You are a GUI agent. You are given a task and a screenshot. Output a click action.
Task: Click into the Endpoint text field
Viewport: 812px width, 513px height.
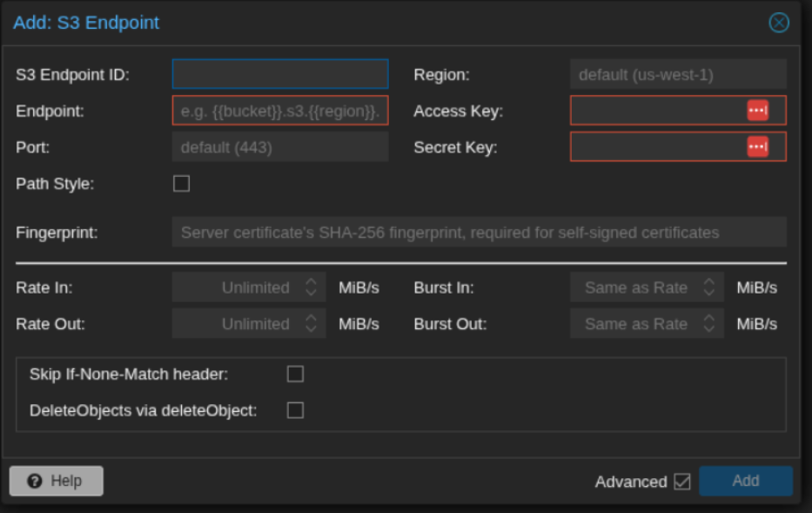(280, 111)
